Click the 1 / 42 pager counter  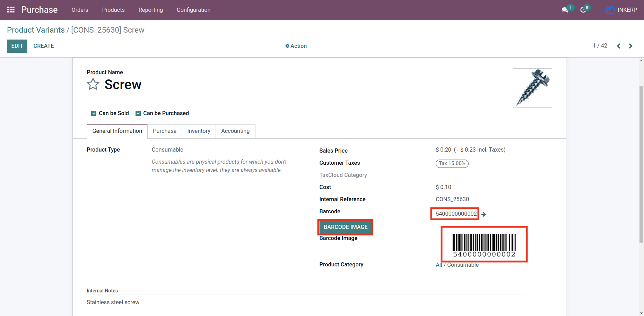[600, 46]
